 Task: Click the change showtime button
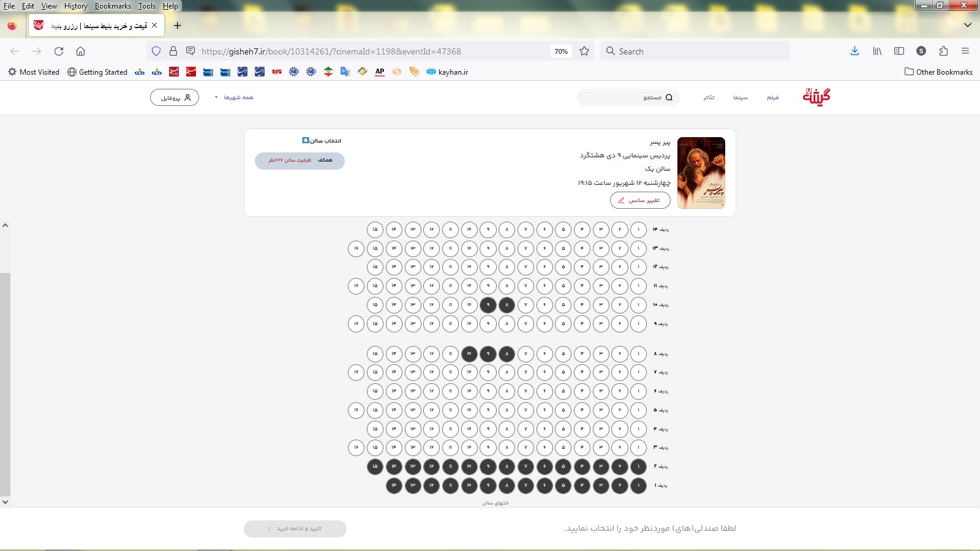point(640,200)
